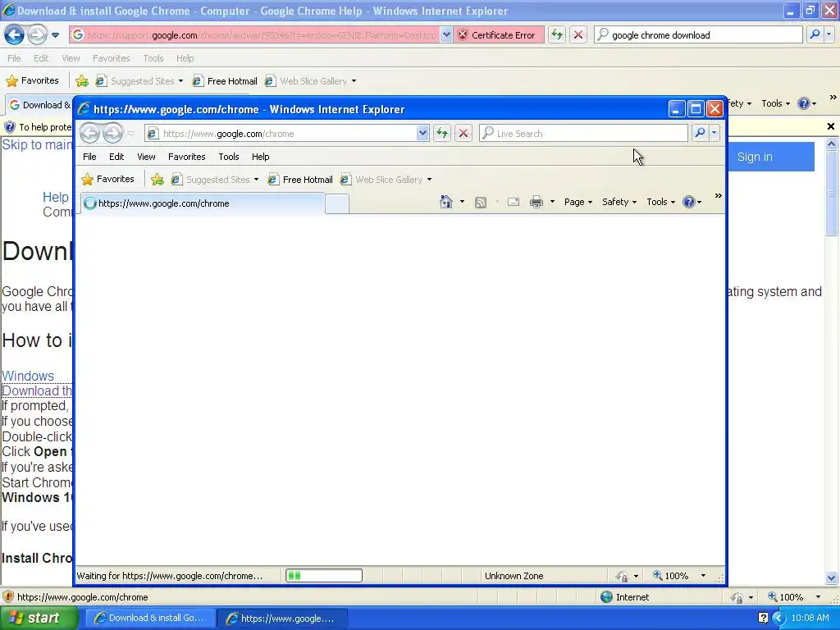The height and width of the screenshot is (630, 840).
Task: Click the Read Mail icon in the front window
Action: pyautogui.click(x=514, y=202)
